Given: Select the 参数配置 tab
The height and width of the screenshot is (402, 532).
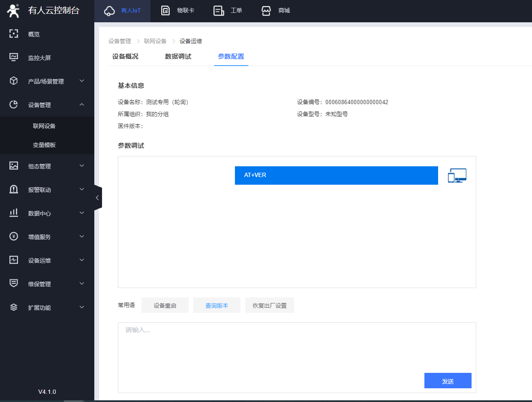Looking at the screenshot, I should [231, 57].
